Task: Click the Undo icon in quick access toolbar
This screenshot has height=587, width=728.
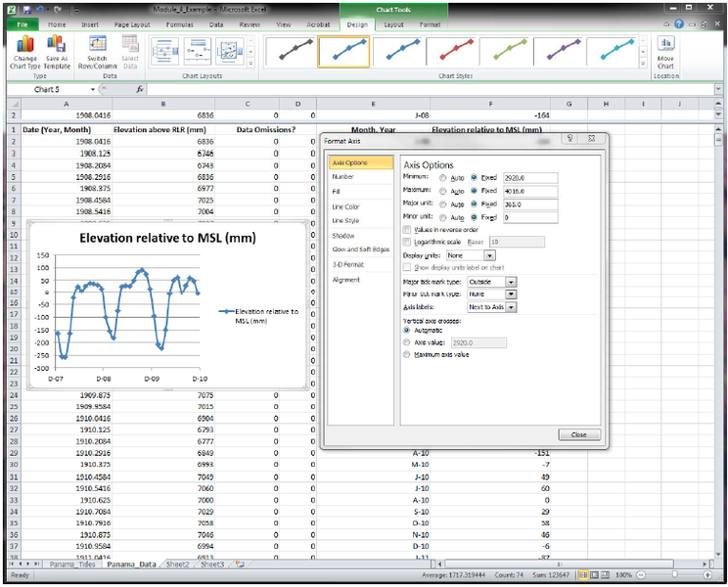Action: click(40, 9)
